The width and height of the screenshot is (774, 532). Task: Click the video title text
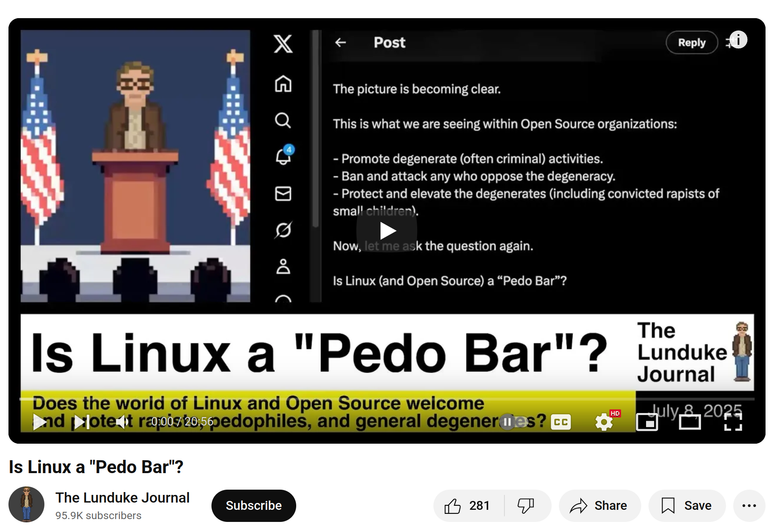click(x=96, y=467)
